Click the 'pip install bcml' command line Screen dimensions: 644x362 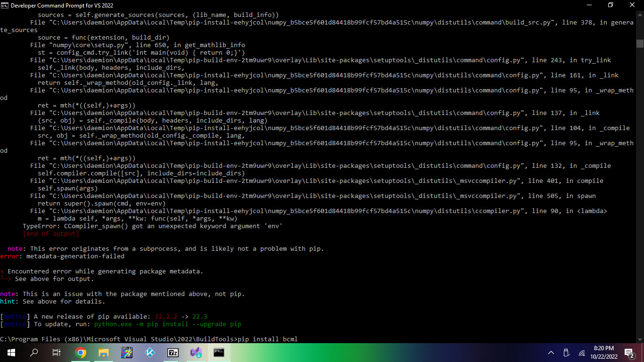(149, 339)
